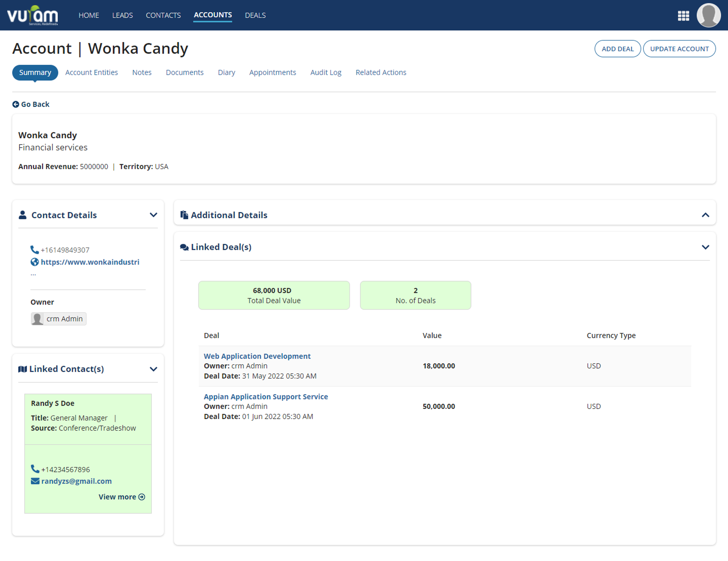This screenshot has width=728, height=561.
Task: Click the ADD DEAL button
Action: [x=617, y=49]
